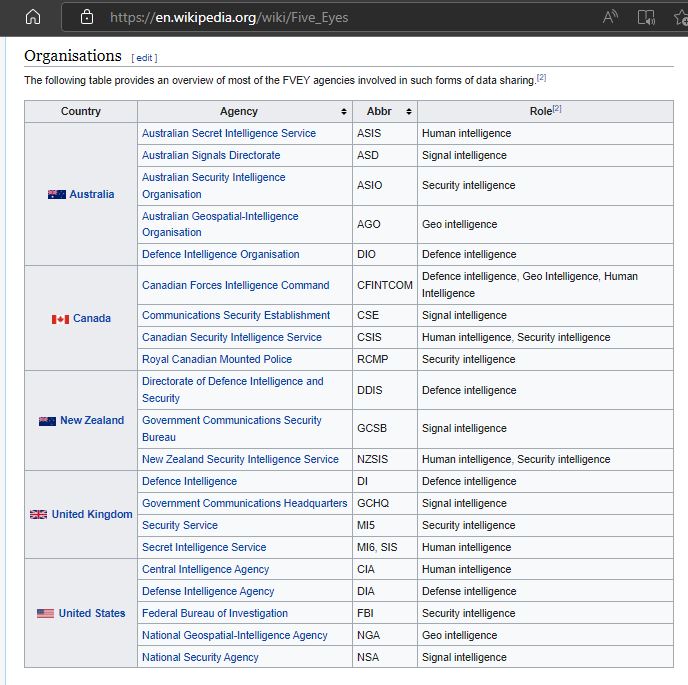
Task: Open the United States country link
Action: (92, 613)
